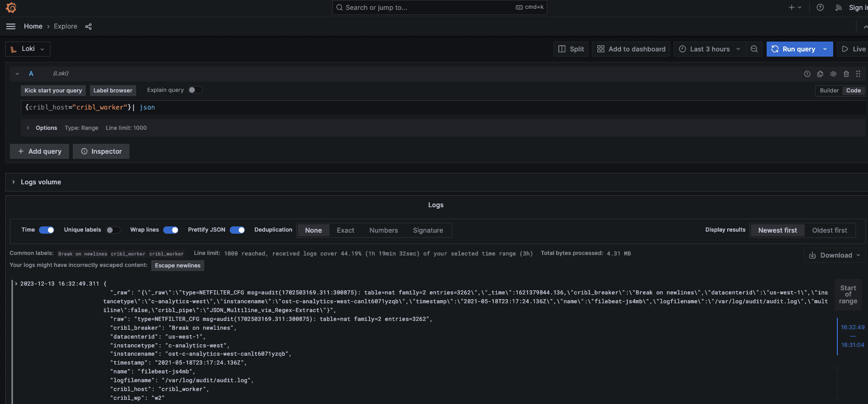868x404 pixels.
Task: Open the Loki data source dropdown
Action: (x=28, y=49)
